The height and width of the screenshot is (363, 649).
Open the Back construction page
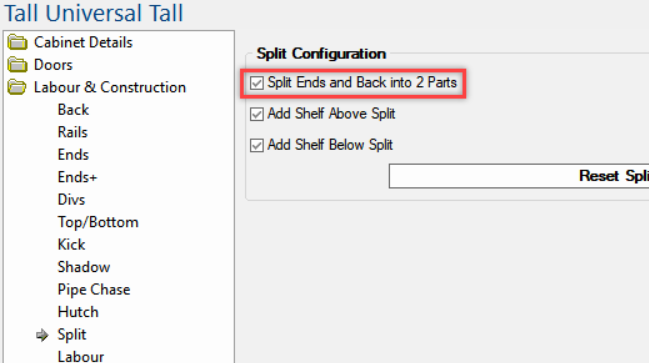click(x=73, y=110)
